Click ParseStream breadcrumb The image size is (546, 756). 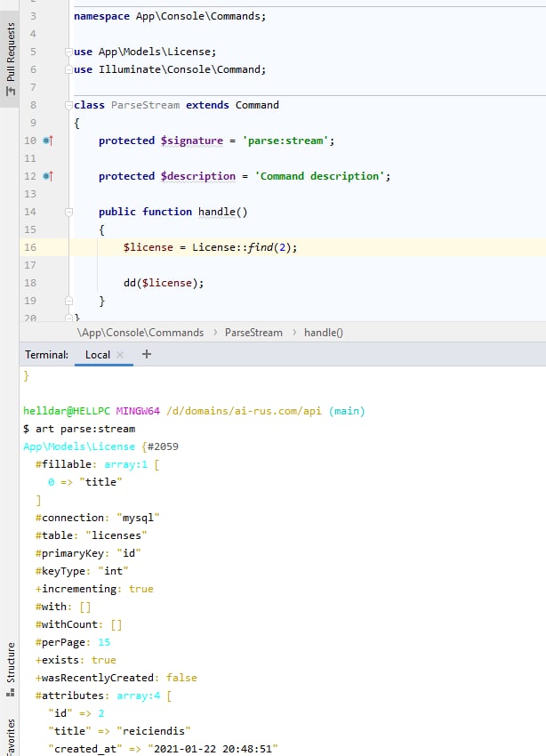coord(253,333)
